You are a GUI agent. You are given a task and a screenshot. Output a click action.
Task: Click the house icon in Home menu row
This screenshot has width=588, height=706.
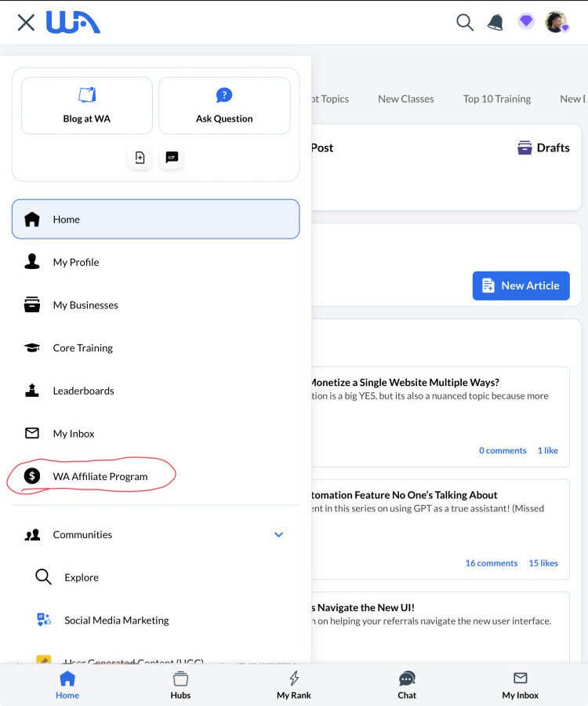click(x=32, y=219)
